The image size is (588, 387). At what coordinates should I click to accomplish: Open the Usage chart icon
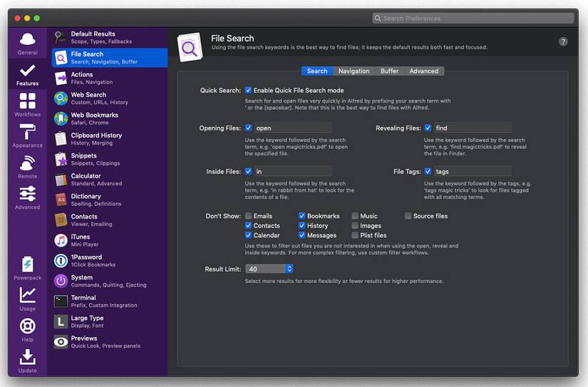click(x=27, y=295)
